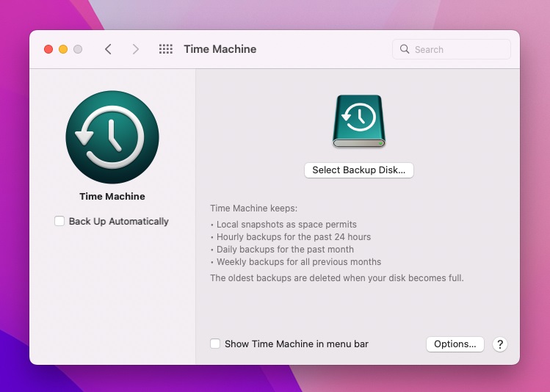The image size is (550, 392).
Task: Go forward using the right chevron
Action: (x=135, y=49)
